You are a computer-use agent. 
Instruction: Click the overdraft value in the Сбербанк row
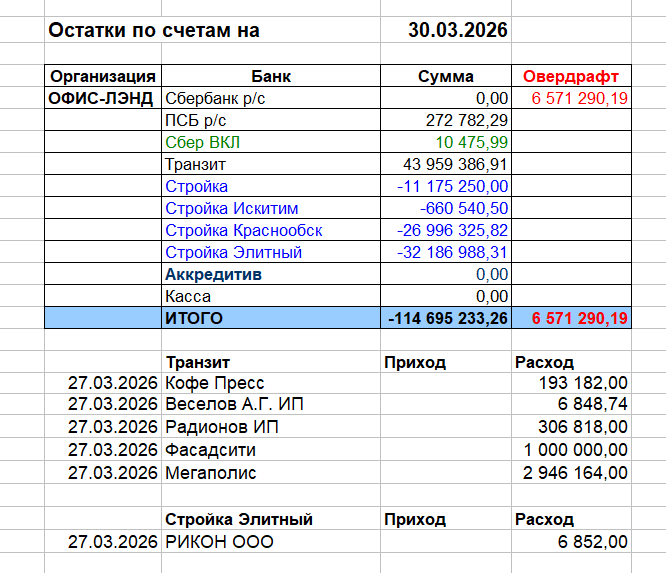tap(571, 98)
